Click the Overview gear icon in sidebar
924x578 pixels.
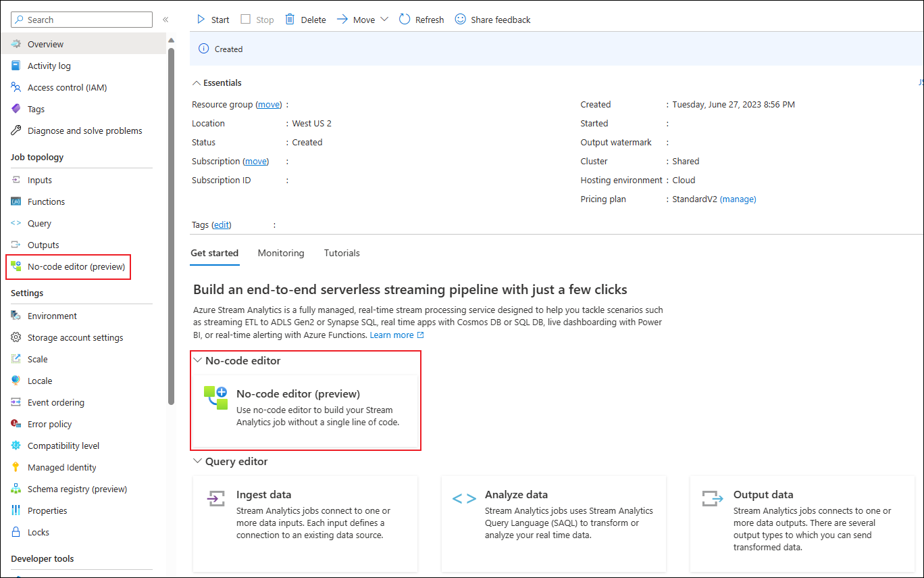(x=16, y=44)
